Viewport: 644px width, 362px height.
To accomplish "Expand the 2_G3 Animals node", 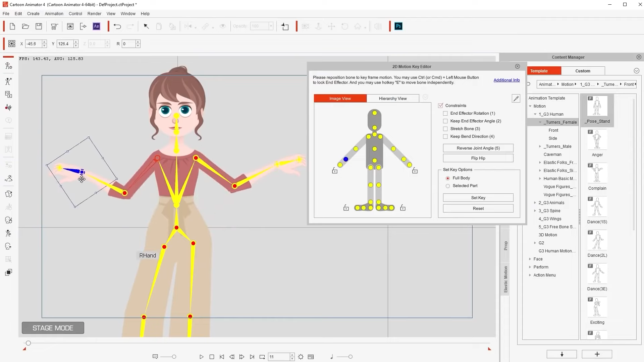I will 535,203.
